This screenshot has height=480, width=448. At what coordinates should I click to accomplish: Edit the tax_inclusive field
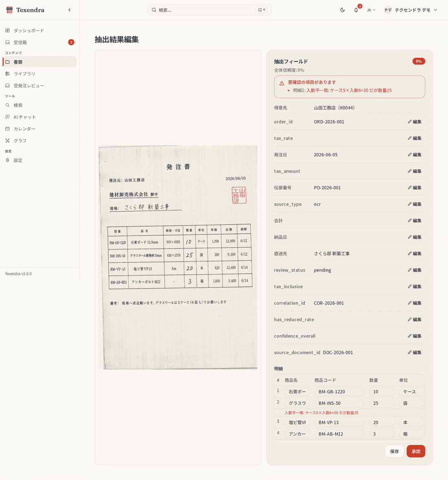[415, 287]
